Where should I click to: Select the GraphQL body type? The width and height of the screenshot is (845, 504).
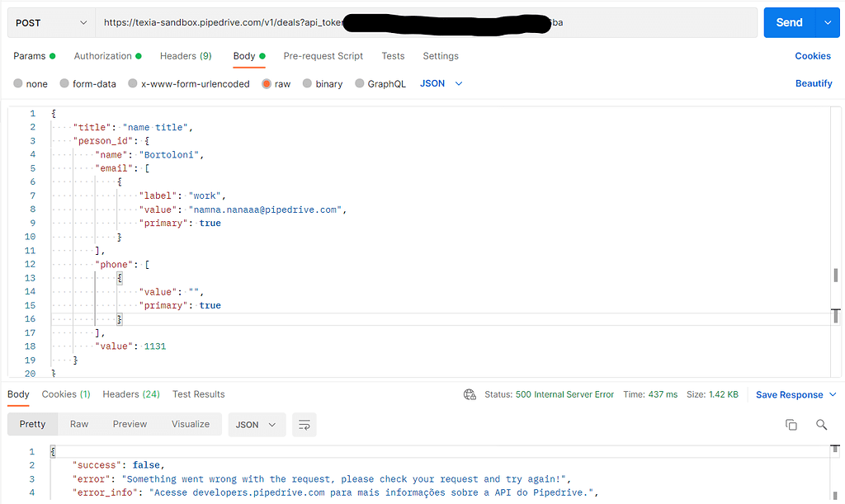(x=380, y=83)
